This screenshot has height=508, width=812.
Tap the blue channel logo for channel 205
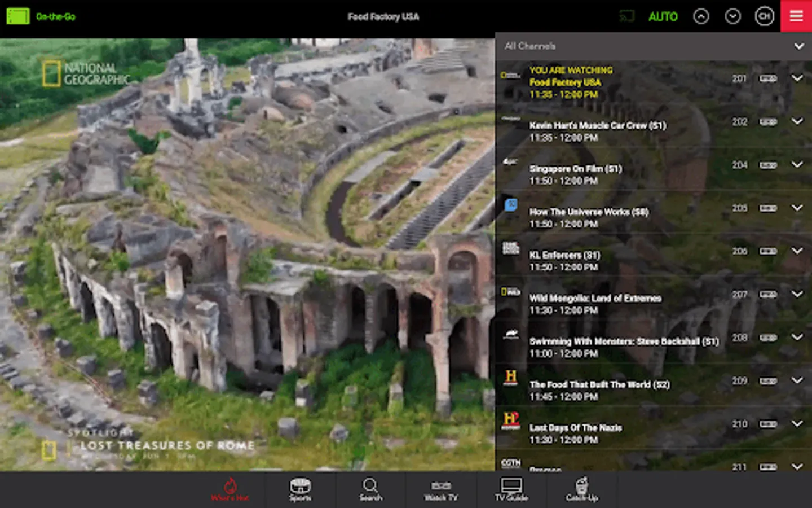pos(511,204)
